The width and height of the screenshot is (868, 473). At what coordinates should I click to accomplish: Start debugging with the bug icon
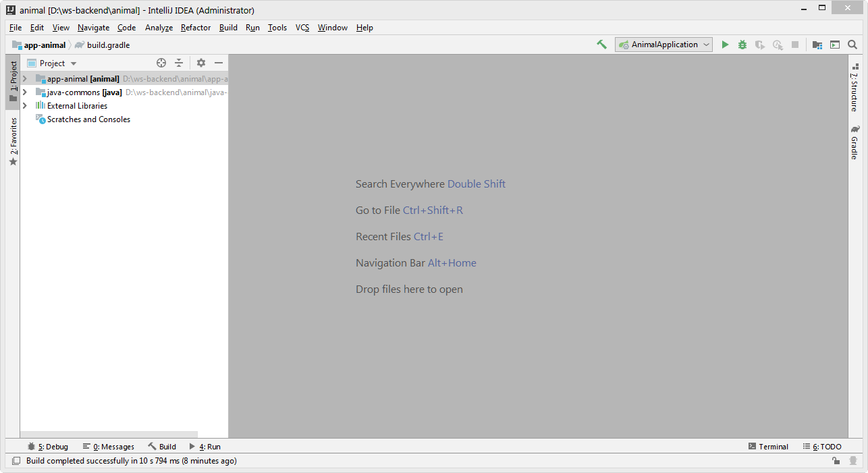[x=742, y=45]
